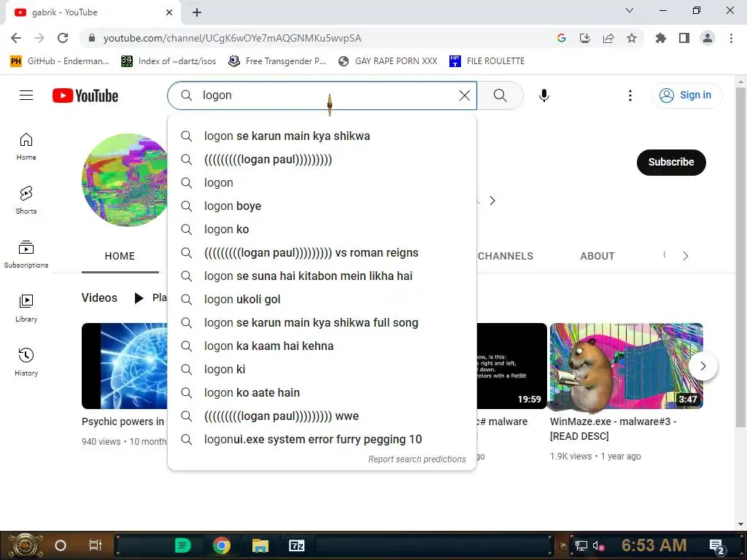Click the YouTube logo
The width and height of the screenshot is (747, 560).
coord(85,96)
